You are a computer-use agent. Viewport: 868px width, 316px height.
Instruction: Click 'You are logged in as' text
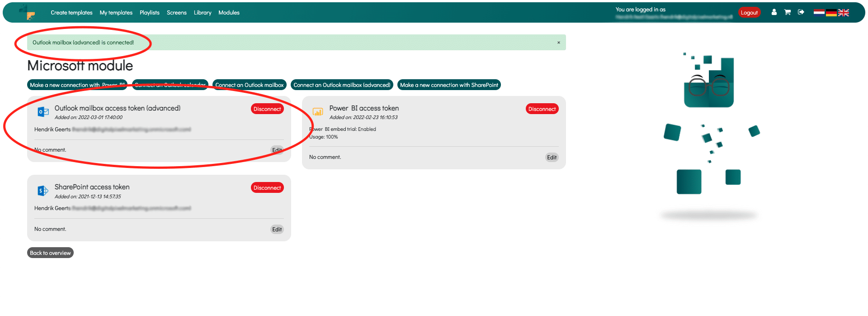[x=641, y=9]
